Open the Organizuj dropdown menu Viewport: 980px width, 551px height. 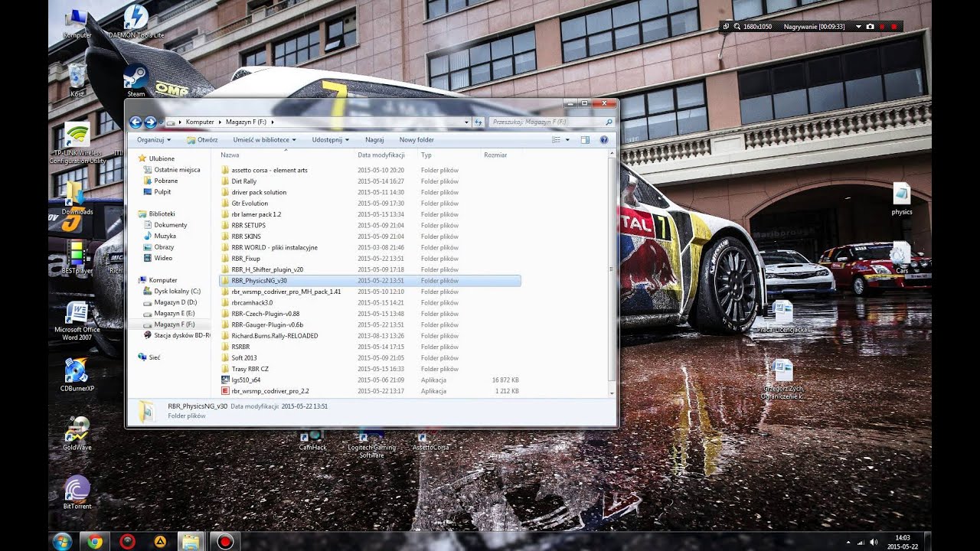tap(154, 140)
